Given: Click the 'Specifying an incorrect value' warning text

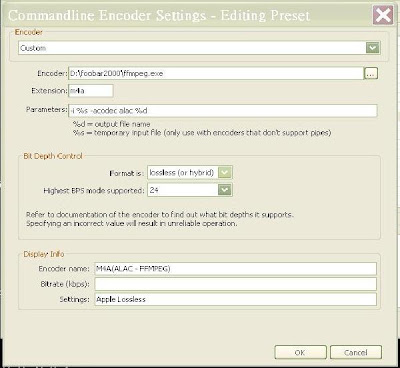Looking at the screenshot, I should 132,223.
